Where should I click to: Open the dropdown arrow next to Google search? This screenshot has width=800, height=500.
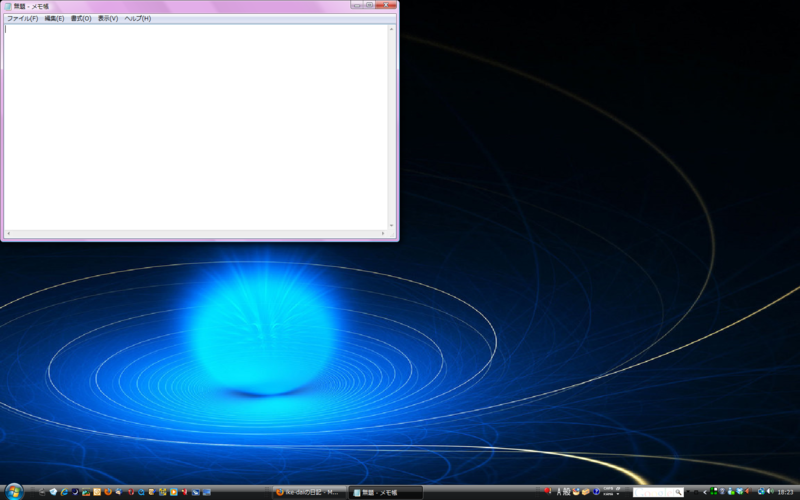tap(688, 492)
